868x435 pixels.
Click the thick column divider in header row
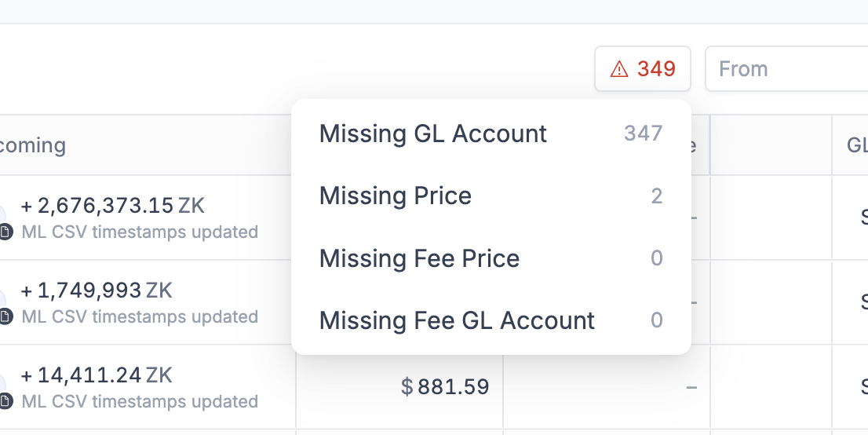[709, 145]
